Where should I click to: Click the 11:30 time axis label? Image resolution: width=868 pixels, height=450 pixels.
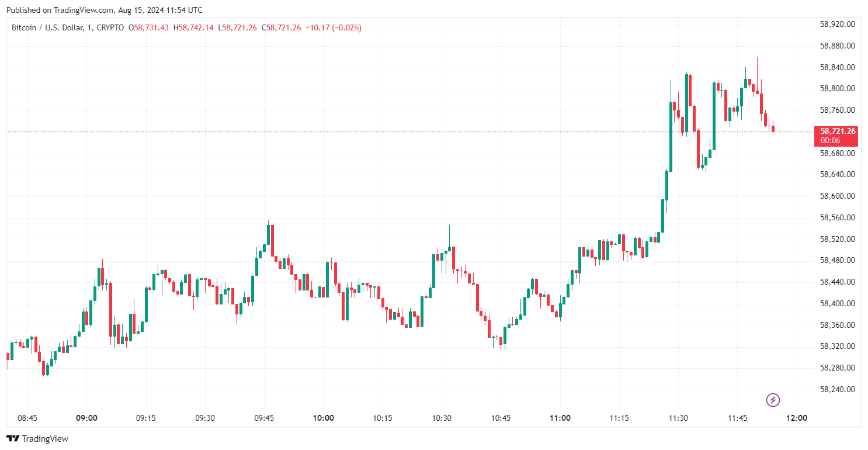coord(678,418)
